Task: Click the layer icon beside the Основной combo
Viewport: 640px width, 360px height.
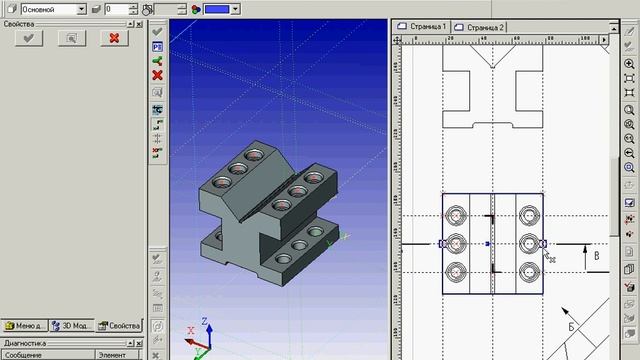Action: (x=11, y=9)
